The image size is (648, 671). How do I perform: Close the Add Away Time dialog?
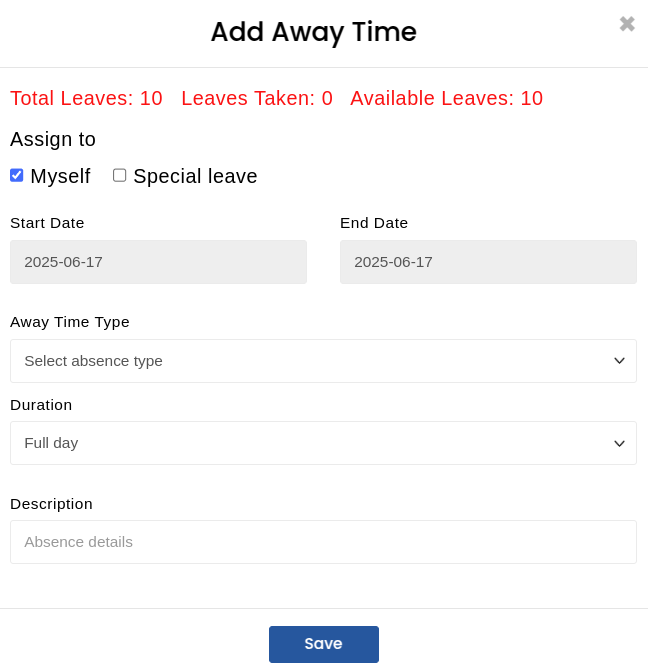click(627, 24)
